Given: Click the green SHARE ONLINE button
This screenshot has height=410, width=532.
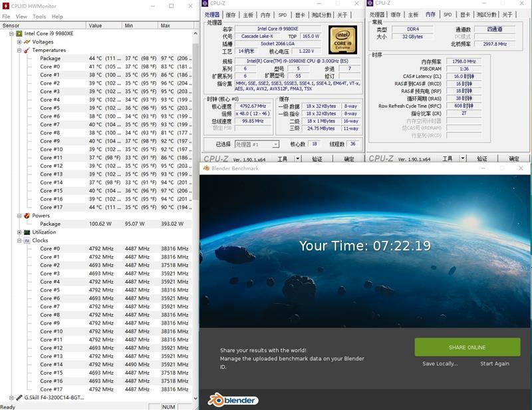Looking at the screenshot, I should point(467,347).
